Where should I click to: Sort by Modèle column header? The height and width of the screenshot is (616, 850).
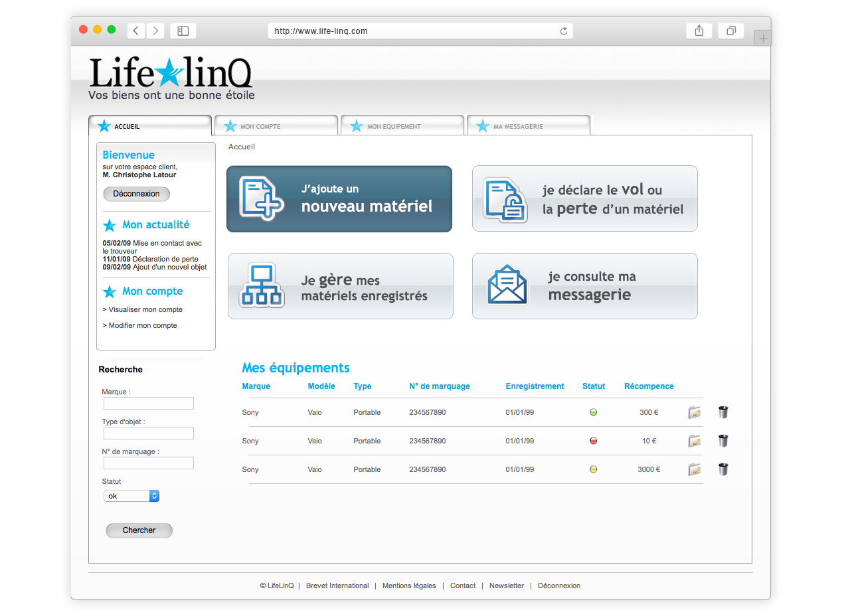[321, 386]
